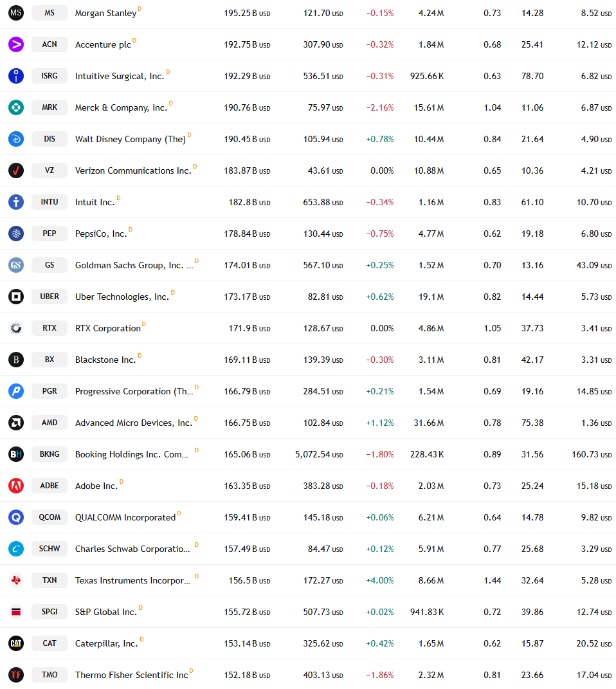Viewport: 616px width, 689px height.
Task: Click Goldman Sachs EPS 43.09 USD
Action: [x=594, y=266]
